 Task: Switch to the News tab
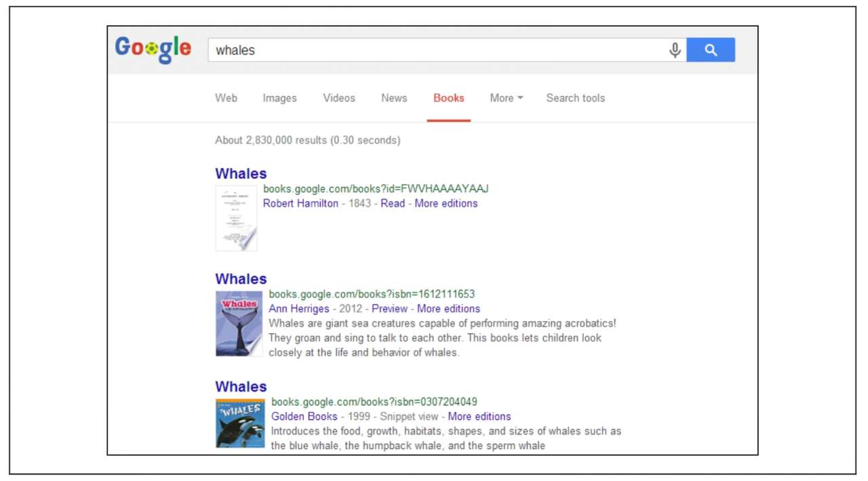point(394,98)
